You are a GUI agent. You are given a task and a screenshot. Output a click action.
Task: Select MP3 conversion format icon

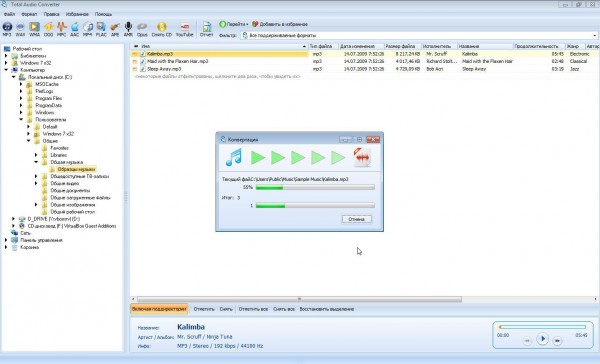point(7,27)
